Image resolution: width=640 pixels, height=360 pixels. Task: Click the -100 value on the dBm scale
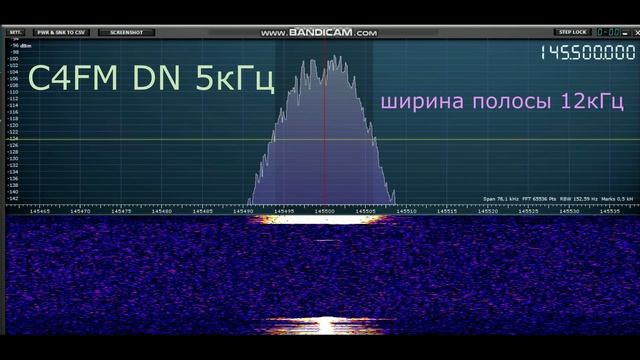(x=13, y=59)
